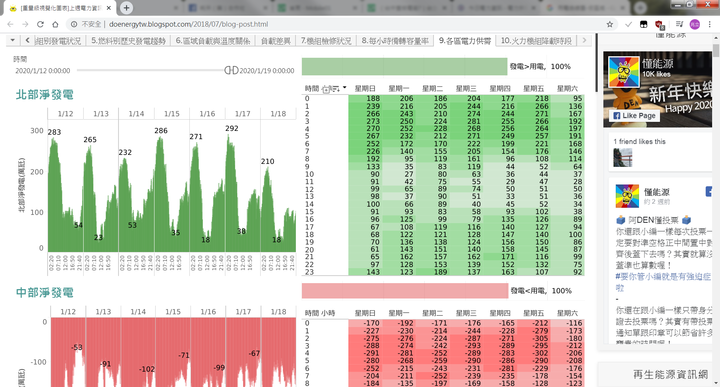Viewport: 720px width, 387px height.
Task: Click the 星期六 header in red table
Action: point(568,313)
